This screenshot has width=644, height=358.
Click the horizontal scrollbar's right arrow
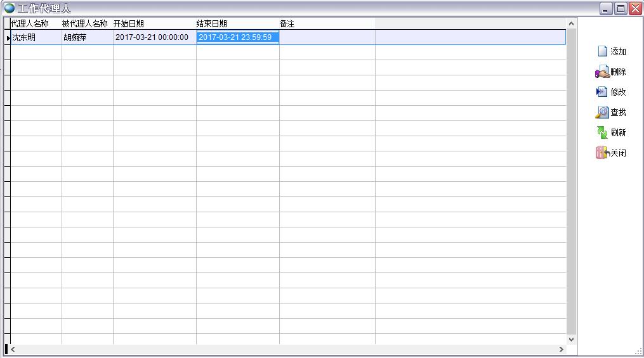coord(561,349)
